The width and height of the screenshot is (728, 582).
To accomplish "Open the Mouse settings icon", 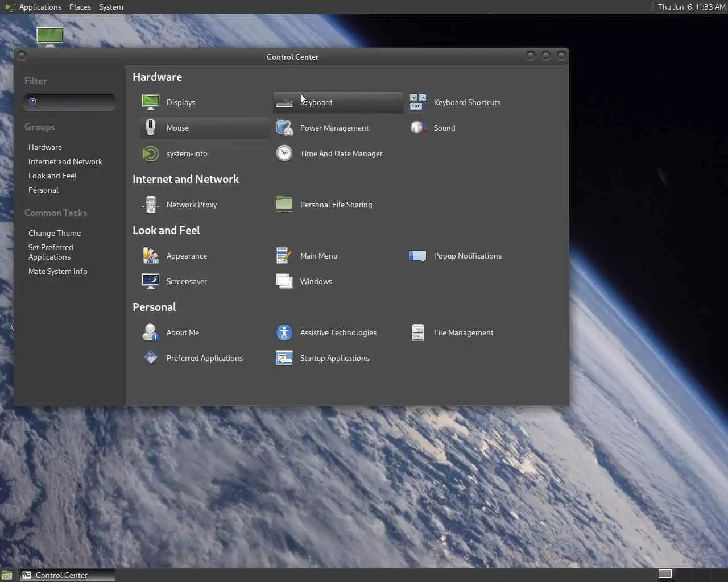I will coord(151,128).
